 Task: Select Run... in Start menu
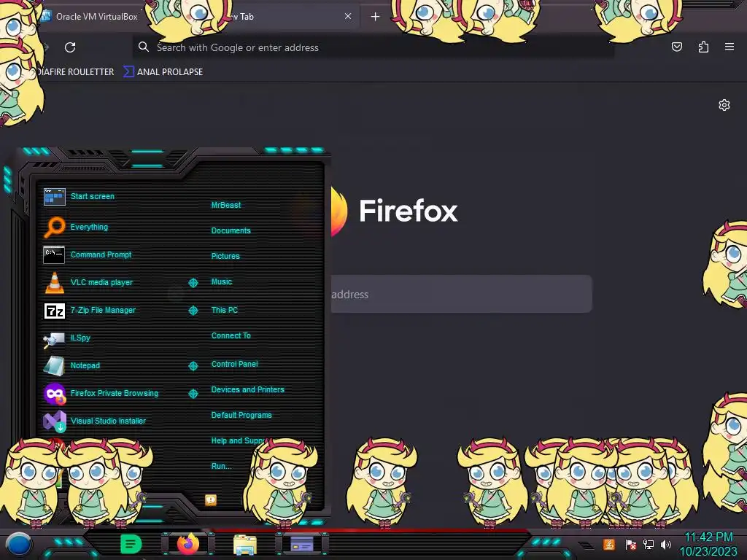tap(221, 466)
